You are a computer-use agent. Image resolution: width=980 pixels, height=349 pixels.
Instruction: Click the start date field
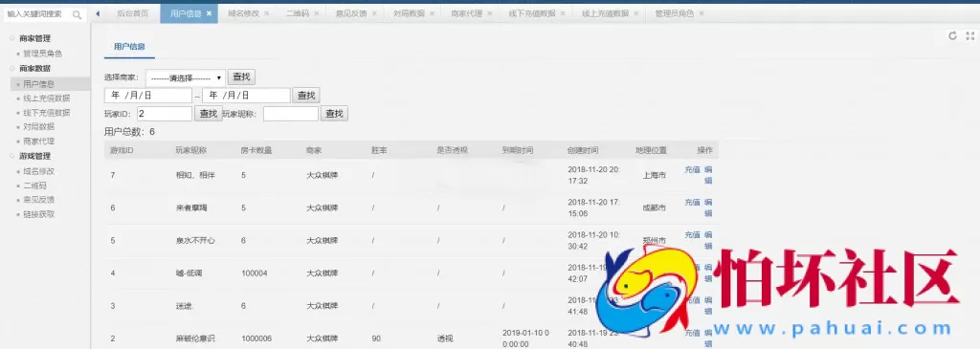[148, 96]
